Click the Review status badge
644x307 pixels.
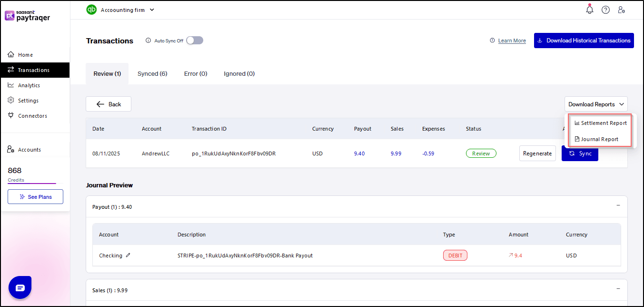481,153
